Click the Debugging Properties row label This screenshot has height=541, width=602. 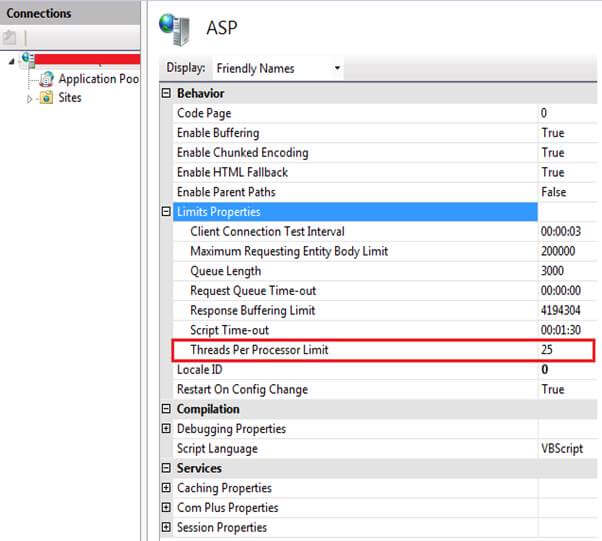click(231, 429)
